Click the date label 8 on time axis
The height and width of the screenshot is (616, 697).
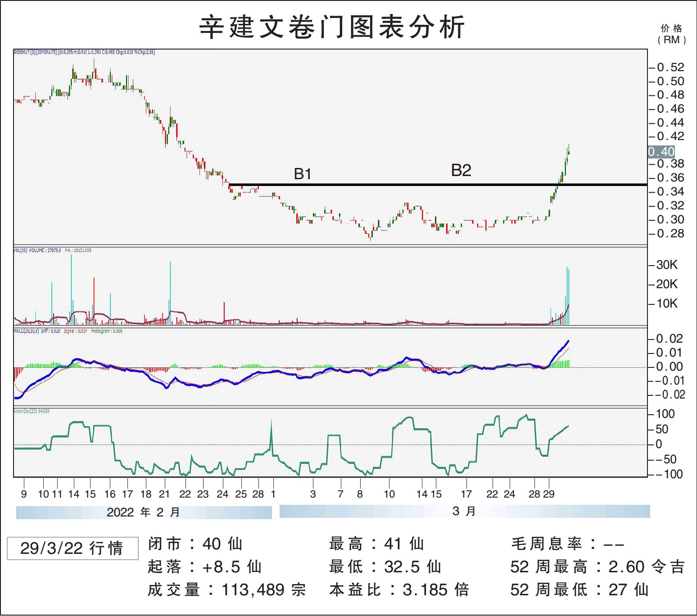point(360,494)
